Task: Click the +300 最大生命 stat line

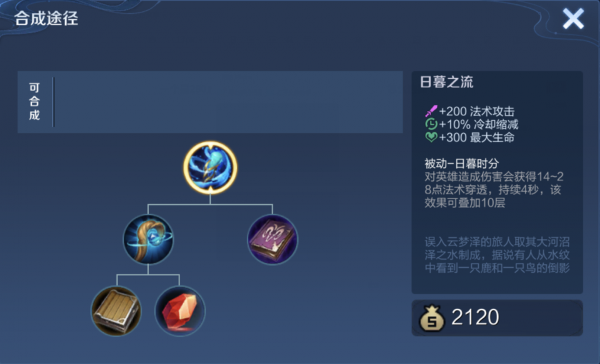Action: [x=470, y=137]
